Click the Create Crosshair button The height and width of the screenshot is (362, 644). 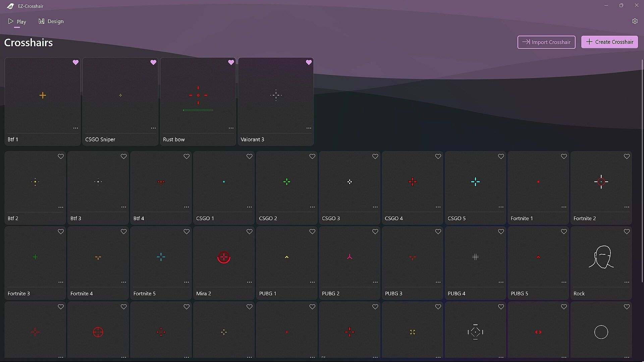[609, 42]
